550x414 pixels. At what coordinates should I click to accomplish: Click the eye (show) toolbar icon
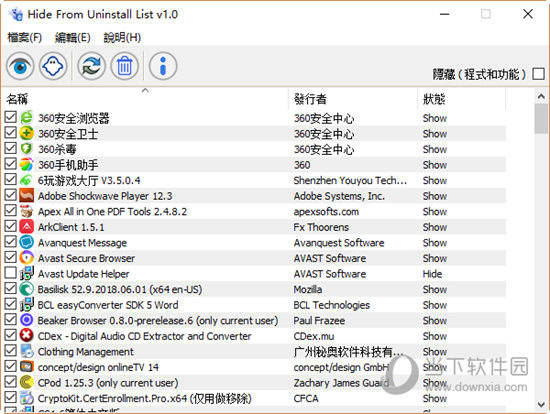[x=20, y=66]
